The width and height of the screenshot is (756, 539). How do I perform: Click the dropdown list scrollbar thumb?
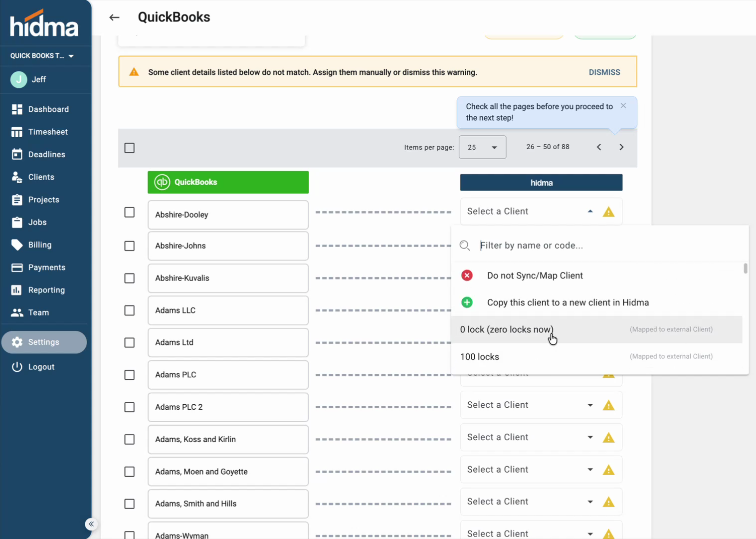tap(746, 269)
